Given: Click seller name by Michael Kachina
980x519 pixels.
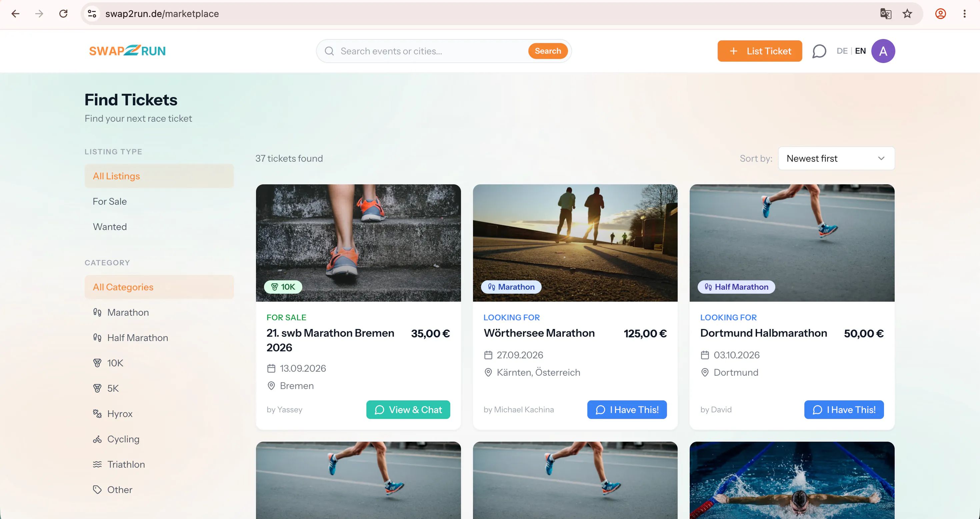Looking at the screenshot, I should point(519,409).
